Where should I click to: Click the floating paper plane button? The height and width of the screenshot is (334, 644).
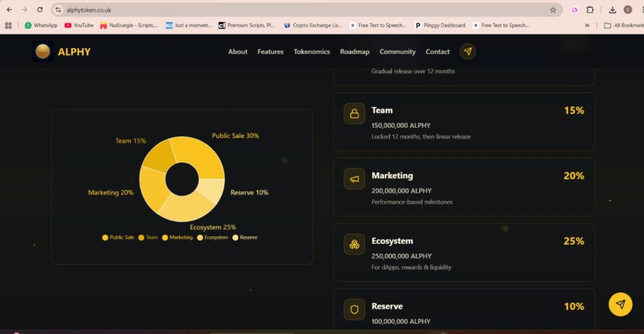(620, 304)
